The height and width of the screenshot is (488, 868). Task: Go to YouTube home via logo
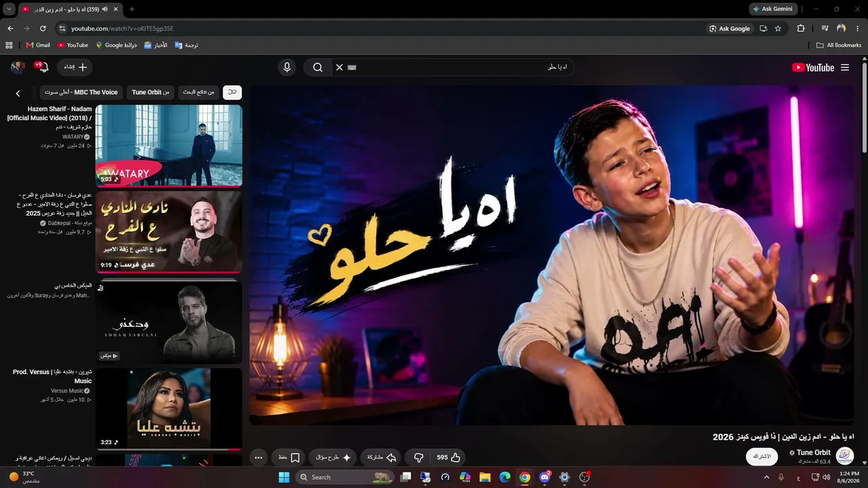coord(813,67)
